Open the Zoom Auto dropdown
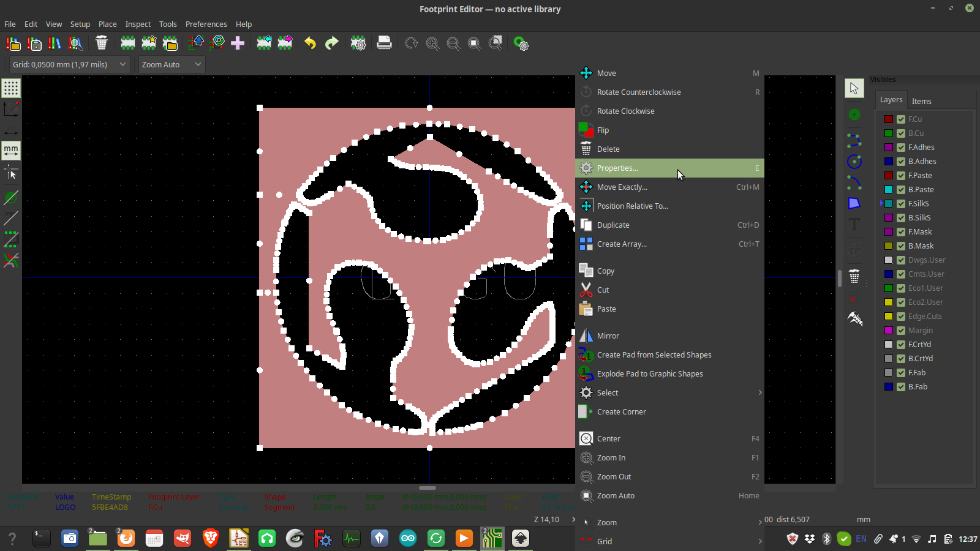980x551 pixels. (x=171, y=64)
